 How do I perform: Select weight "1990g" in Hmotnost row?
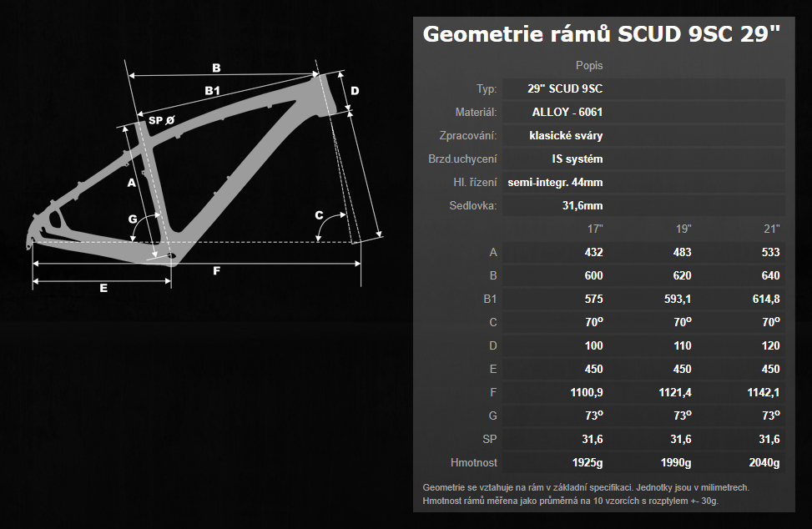(x=676, y=463)
